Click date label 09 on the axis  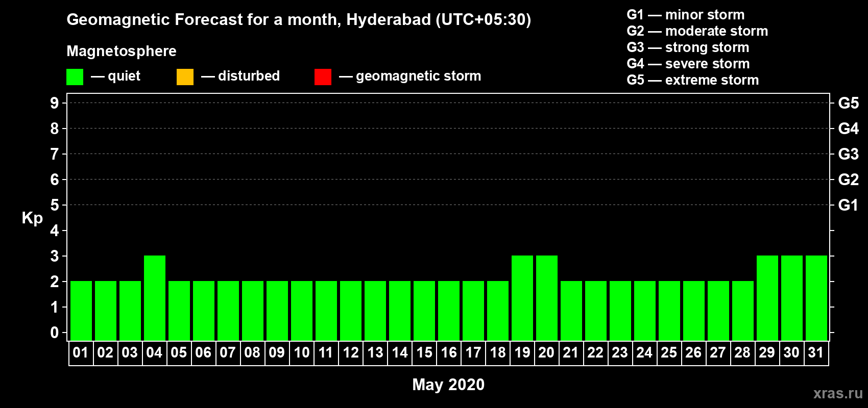point(277,352)
